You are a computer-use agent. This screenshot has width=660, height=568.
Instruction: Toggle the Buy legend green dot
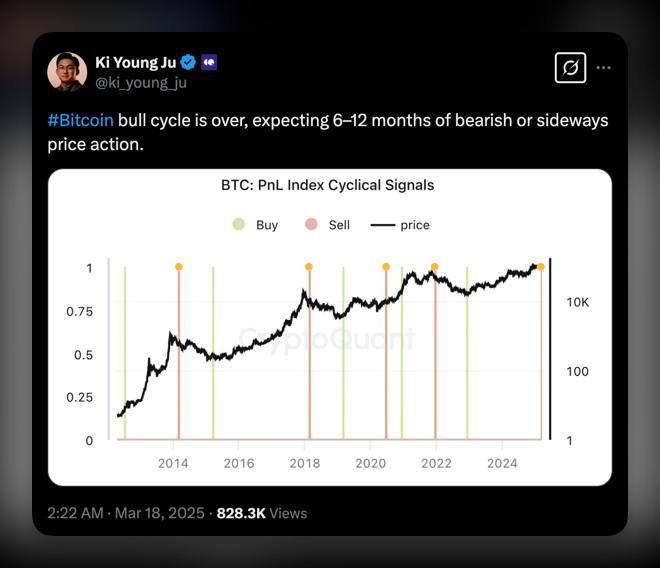239,224
